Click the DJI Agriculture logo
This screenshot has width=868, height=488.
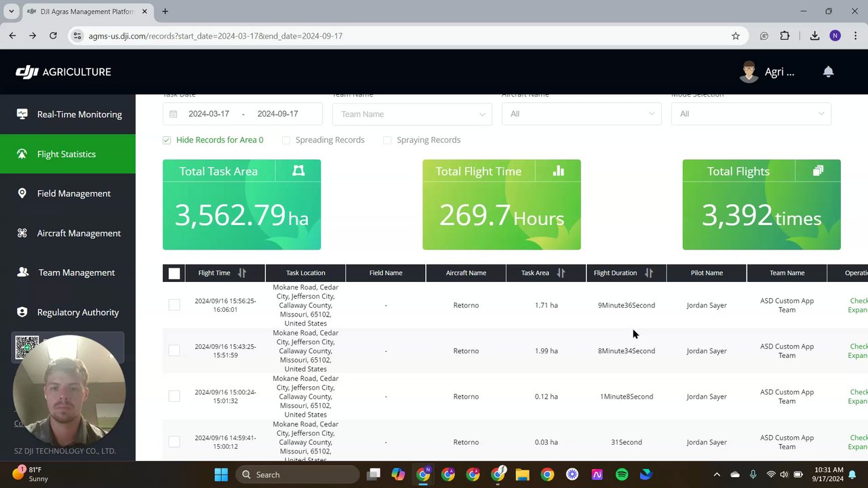pos(63,72)
